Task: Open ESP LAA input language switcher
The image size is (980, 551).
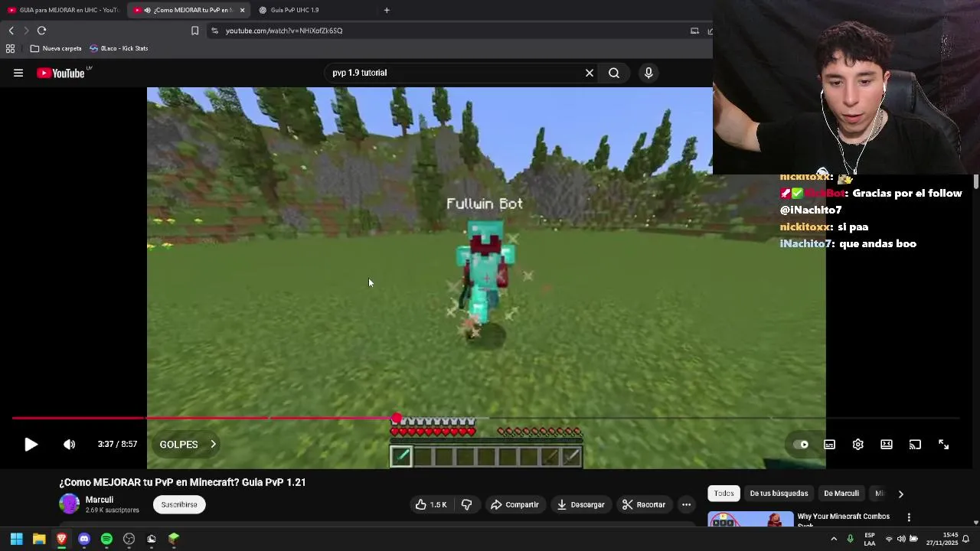Action: [x=870, y=539]
